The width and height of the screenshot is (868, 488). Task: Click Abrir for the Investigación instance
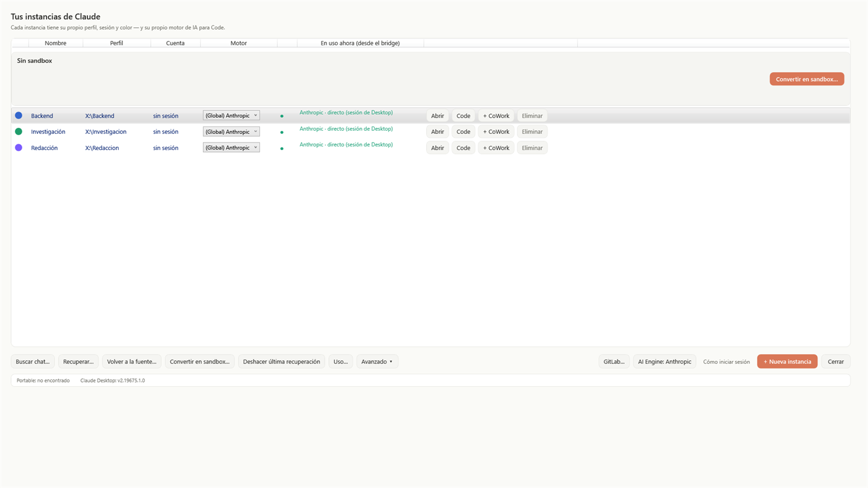coord(437,131)
